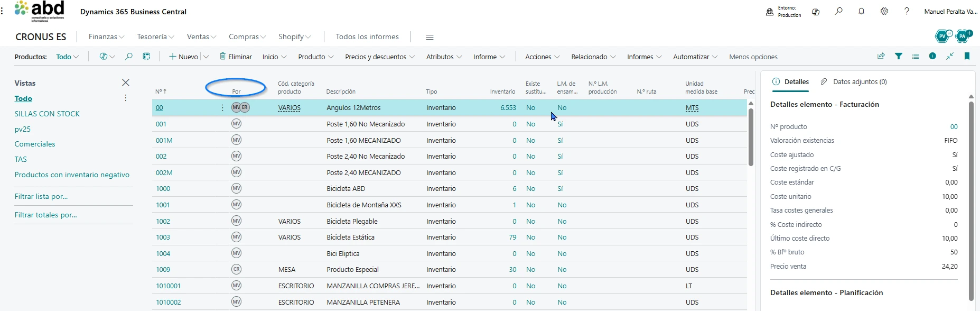This screenshot has width=980, height=311.
Task: Expand the Inicio action group
Action: coord(274,57)
